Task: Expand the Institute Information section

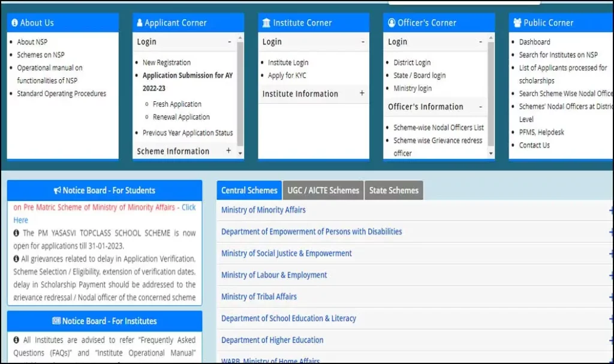Action: pyautogui.click(x=362, y=94)
